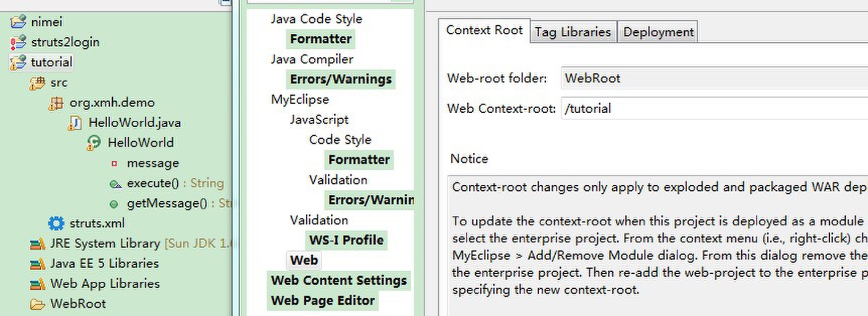Select the getMessage() method entry
This screenshot has height=316, width=868.
click(179, 203)
